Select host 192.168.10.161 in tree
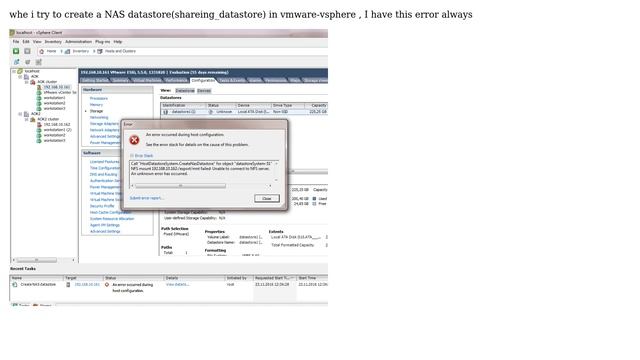 57,87
